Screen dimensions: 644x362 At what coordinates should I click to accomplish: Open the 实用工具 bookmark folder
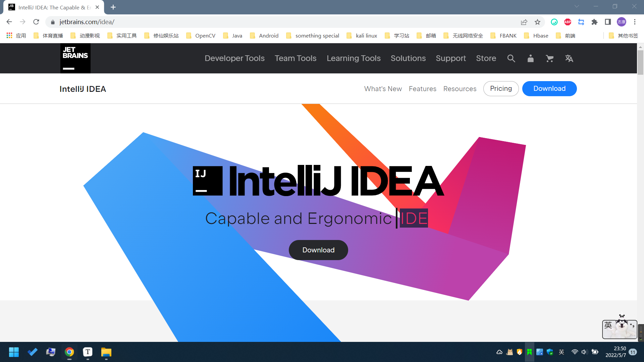pyautogui.click(x=122, y=36)
